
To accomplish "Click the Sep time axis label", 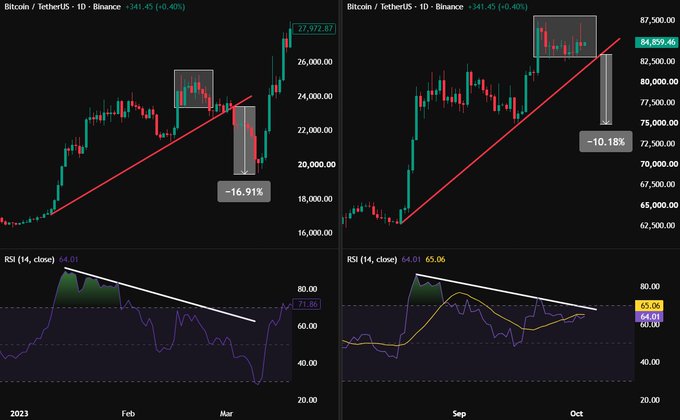I will pyautogui.click(x=459, y=413).
